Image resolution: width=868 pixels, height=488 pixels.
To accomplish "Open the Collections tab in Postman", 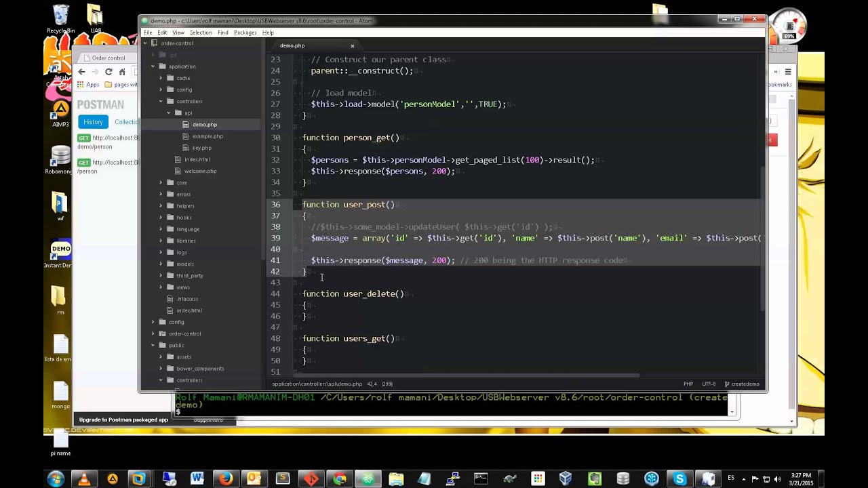I will [126, 122].
